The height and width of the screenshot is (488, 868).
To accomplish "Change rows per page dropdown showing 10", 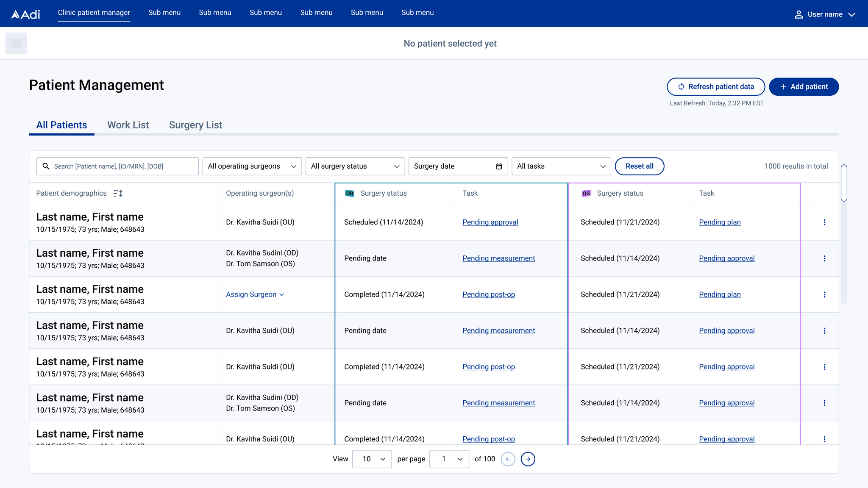I will click(372, 459).
